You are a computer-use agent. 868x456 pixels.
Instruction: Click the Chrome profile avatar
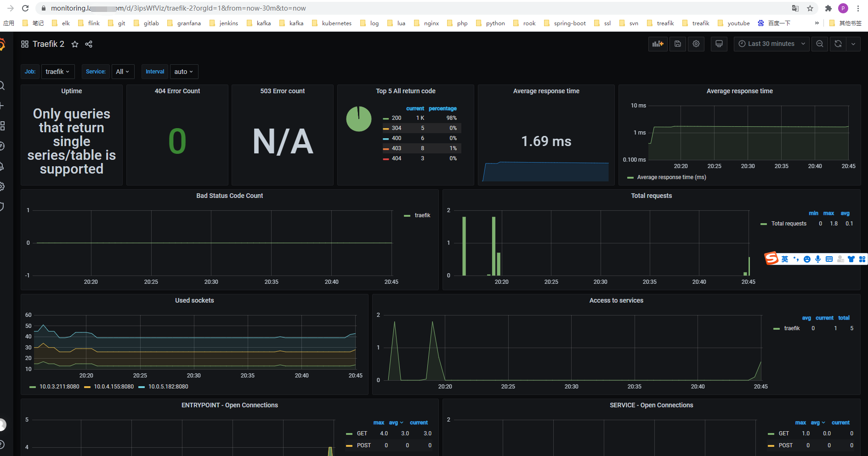pyautogui.click(x=843, y=8)
